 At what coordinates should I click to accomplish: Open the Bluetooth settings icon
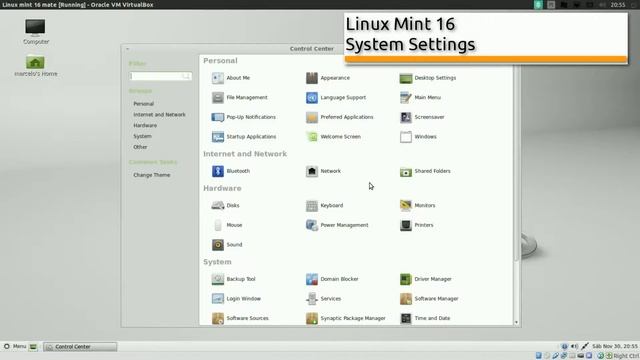pos(218,171)
